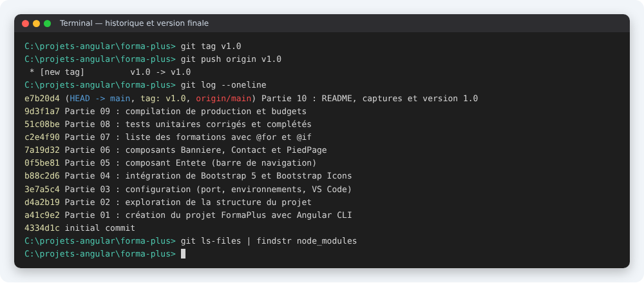
Task: Click the 'git log --oneline' command
Action: [223, 85]
